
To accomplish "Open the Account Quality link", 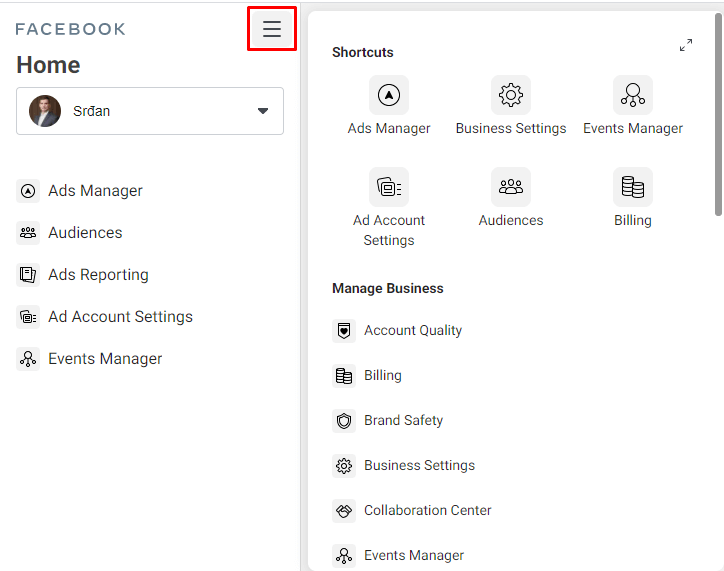I will (413, 331).
